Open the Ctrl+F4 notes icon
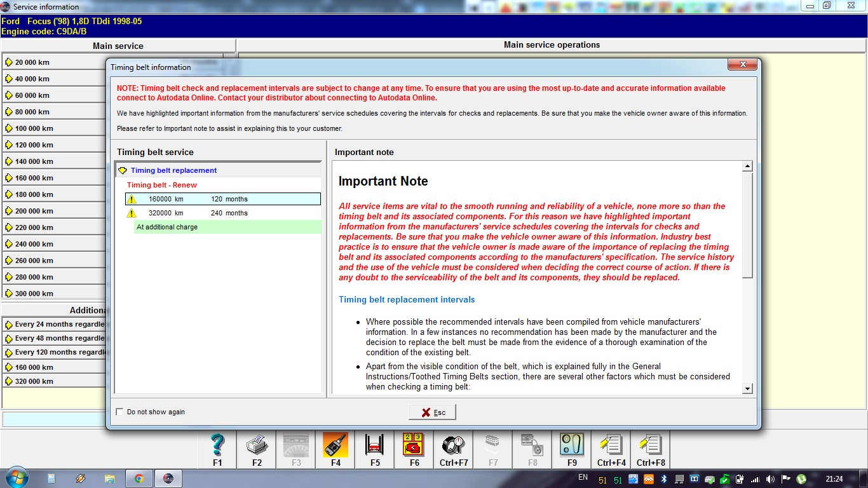 (x=611, y=445)
